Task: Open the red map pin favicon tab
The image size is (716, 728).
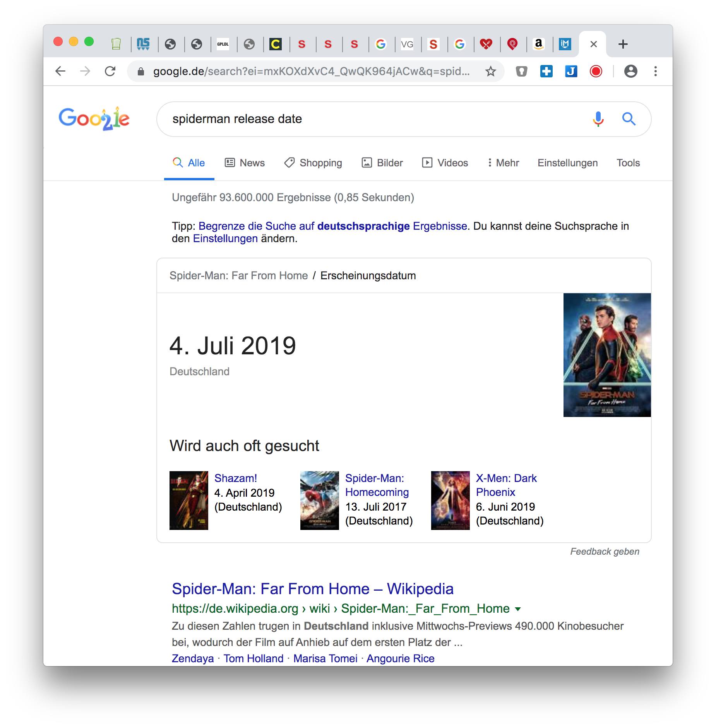Action: pos(512,44)
